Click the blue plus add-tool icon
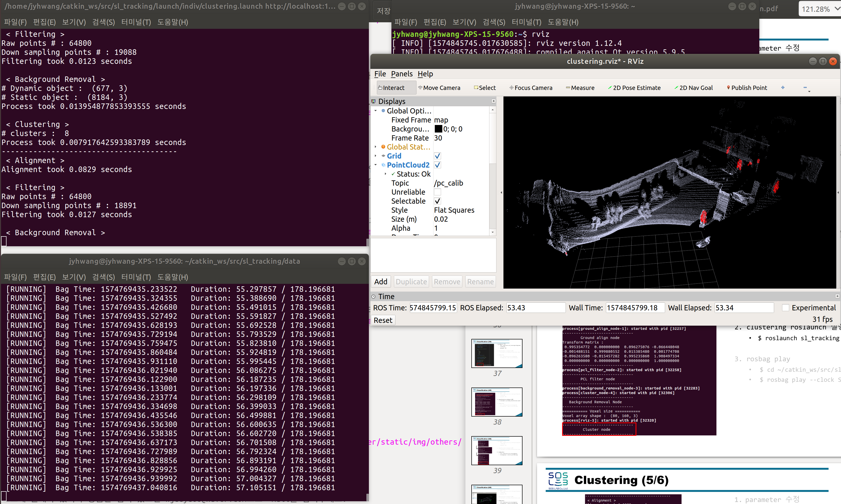Viewport: 841px width, 504px height. pyautogui.click(x=783, y=88)
